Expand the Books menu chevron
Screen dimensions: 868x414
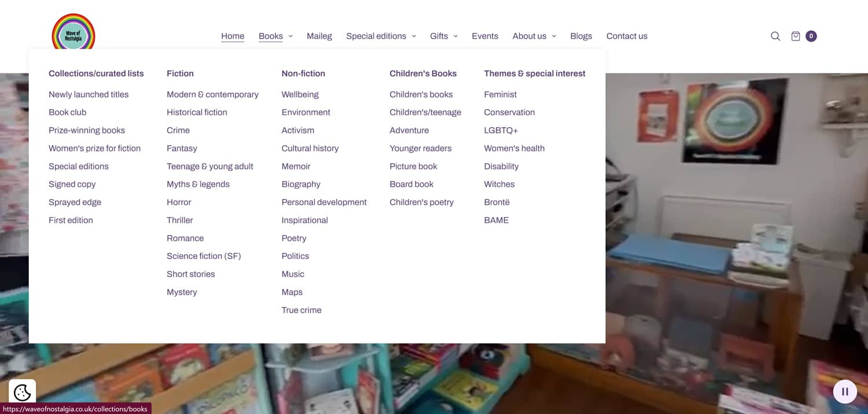(x=290, y=36)
